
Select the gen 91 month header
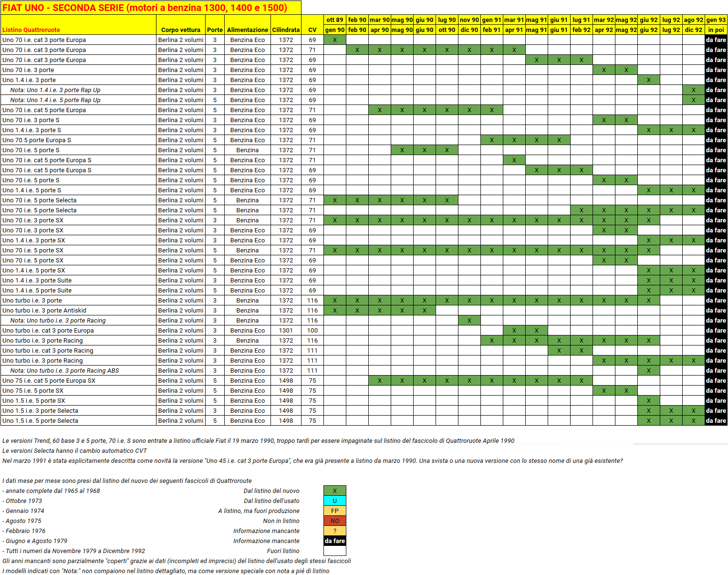tap(492, 20)
